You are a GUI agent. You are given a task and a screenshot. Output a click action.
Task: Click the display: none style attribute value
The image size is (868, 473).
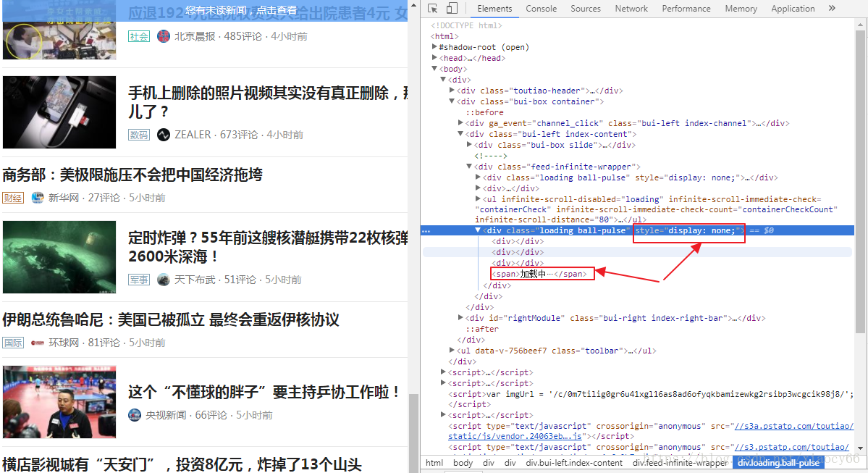(x=702, y=230)
